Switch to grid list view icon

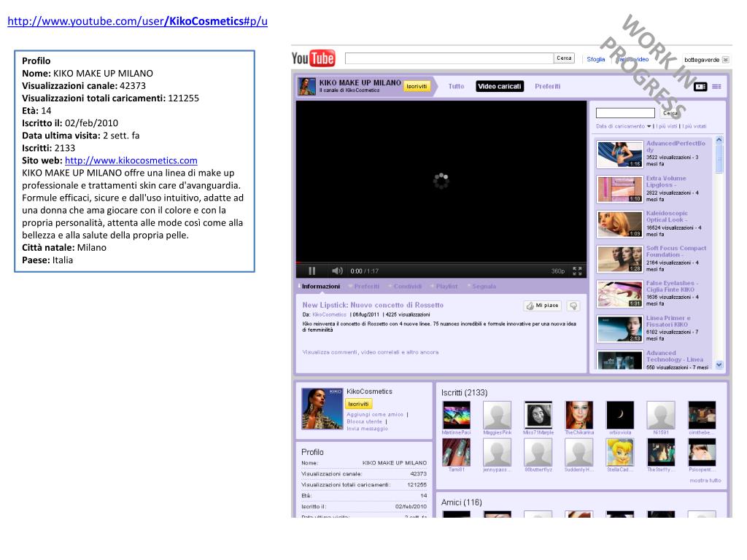click(x=716, y=87)
